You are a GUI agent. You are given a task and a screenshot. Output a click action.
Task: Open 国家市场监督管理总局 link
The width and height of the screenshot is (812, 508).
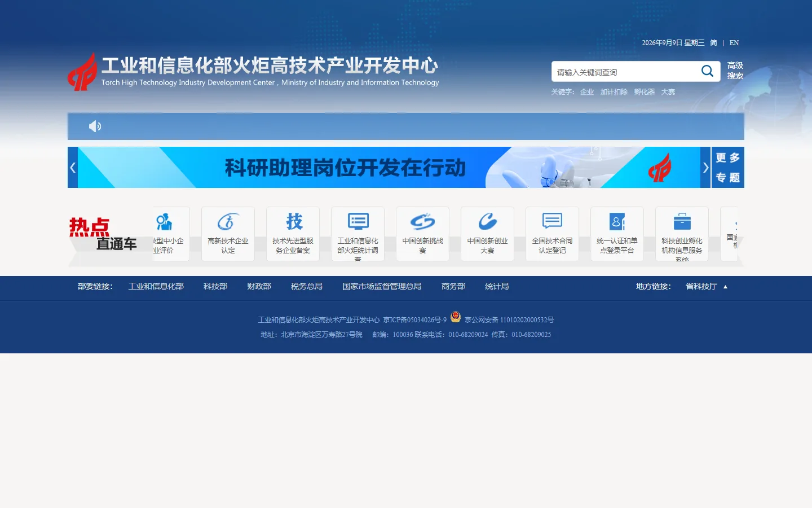382,287
